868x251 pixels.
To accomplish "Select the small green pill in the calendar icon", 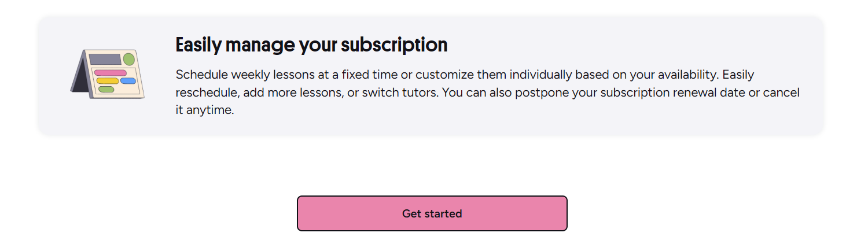I will (106, 89).
